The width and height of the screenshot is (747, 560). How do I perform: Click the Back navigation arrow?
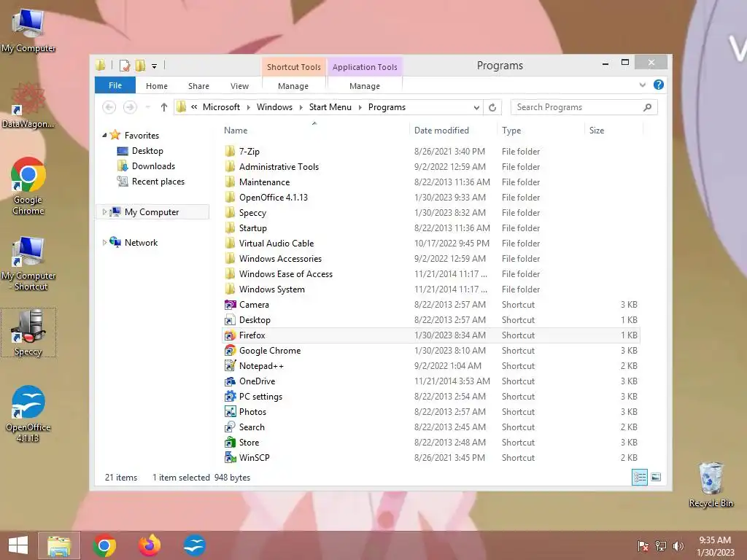point(109,107)
